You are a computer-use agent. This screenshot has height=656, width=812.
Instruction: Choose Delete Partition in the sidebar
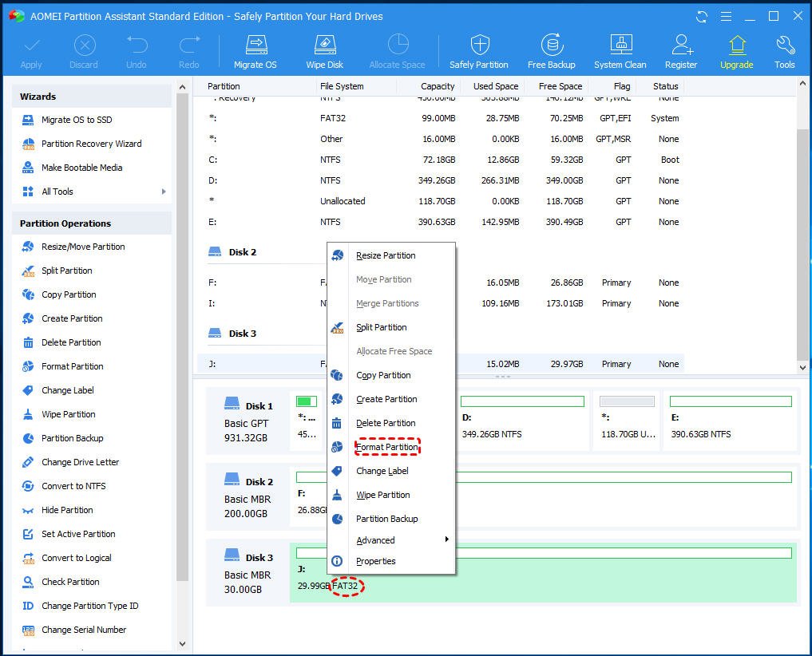click(x=71, y=342)
